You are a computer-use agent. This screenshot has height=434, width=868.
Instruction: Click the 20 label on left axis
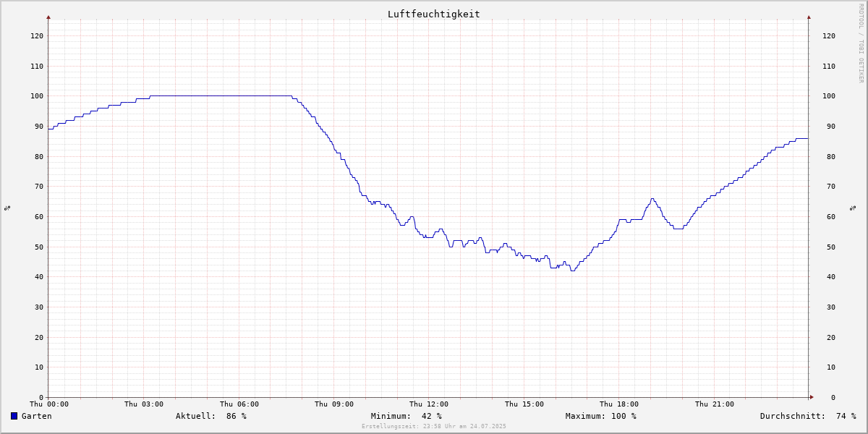39,337
